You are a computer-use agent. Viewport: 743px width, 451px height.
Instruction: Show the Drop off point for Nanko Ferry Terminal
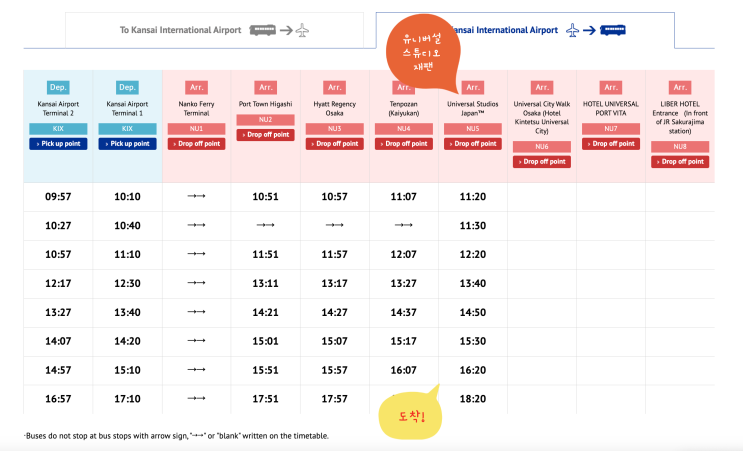(x=195, y=144)
